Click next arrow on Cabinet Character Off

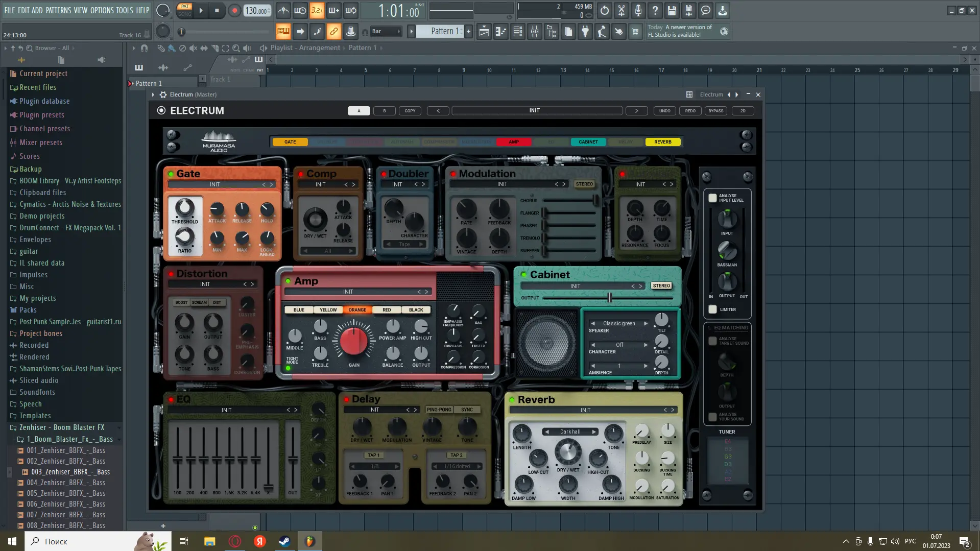(x=646, y=345)
